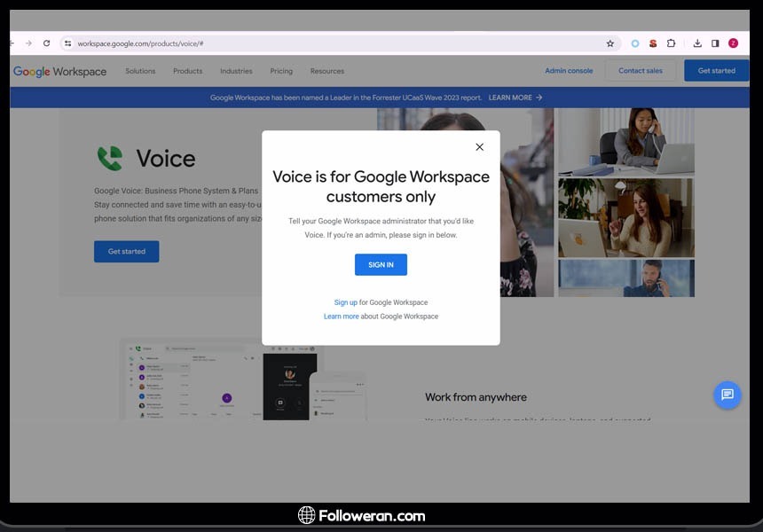This screenshot has height=532, width=763.
Task: Go forward with the browser forward arrow
Action: coord(28,43)
